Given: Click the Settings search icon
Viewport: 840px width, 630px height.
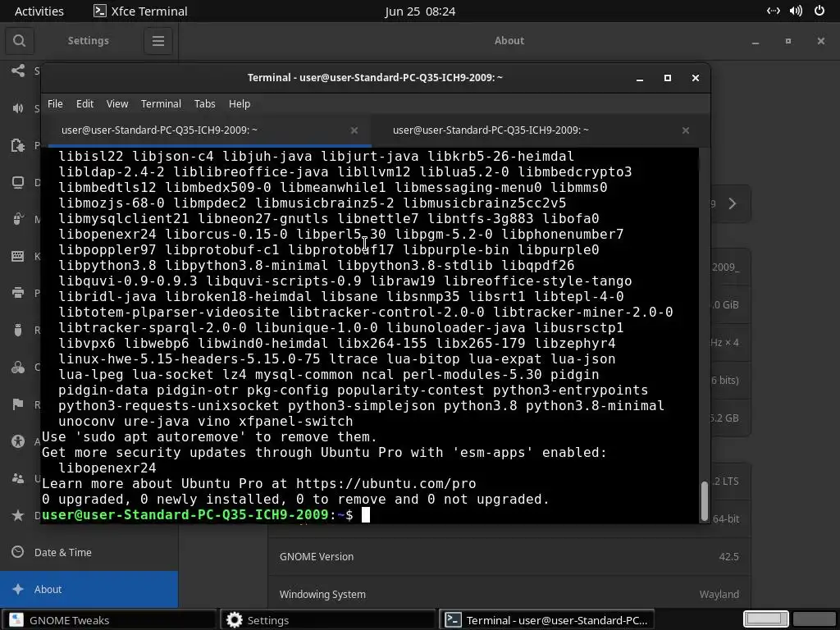Looking at the screenshot, I should coord(20,41).
